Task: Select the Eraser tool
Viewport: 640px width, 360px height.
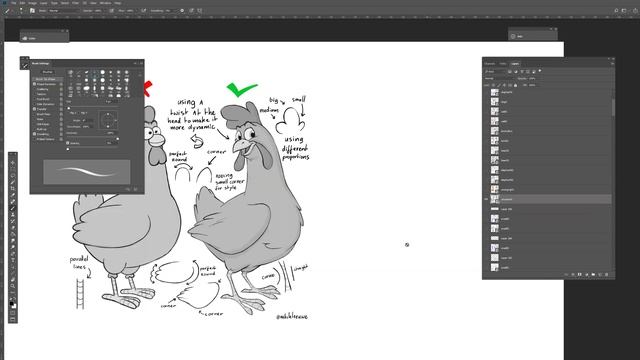Action: 13,228
